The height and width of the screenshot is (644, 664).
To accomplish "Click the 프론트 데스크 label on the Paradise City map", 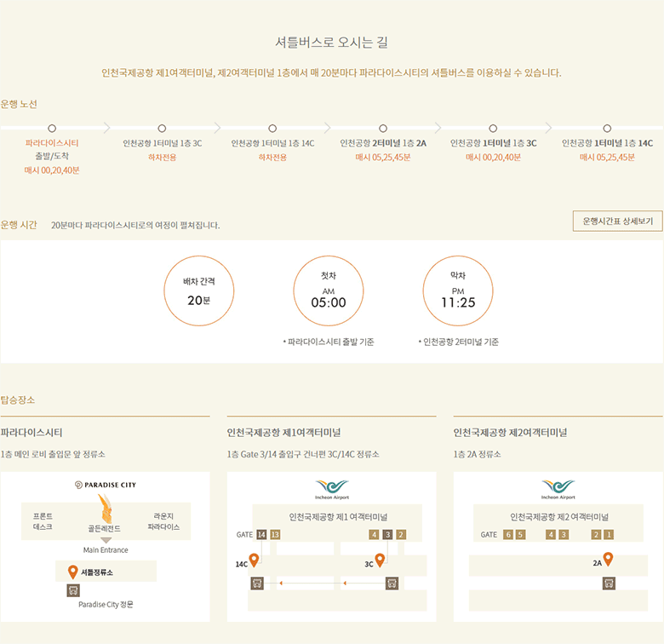I will point(43,521).
